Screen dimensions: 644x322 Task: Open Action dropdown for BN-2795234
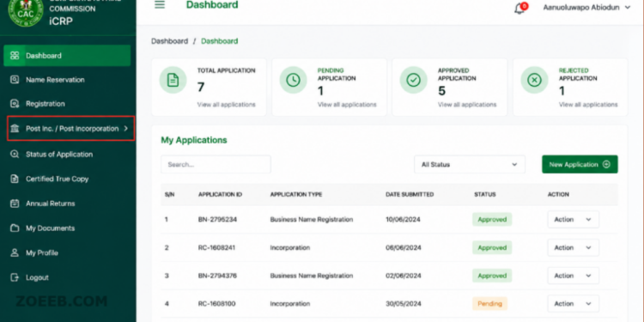point(573,219)
